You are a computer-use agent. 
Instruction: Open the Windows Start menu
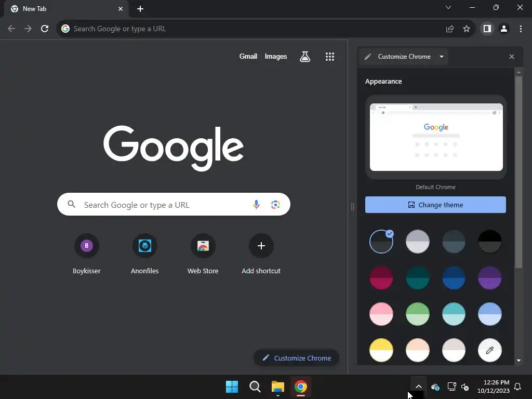tap(232, 387)
